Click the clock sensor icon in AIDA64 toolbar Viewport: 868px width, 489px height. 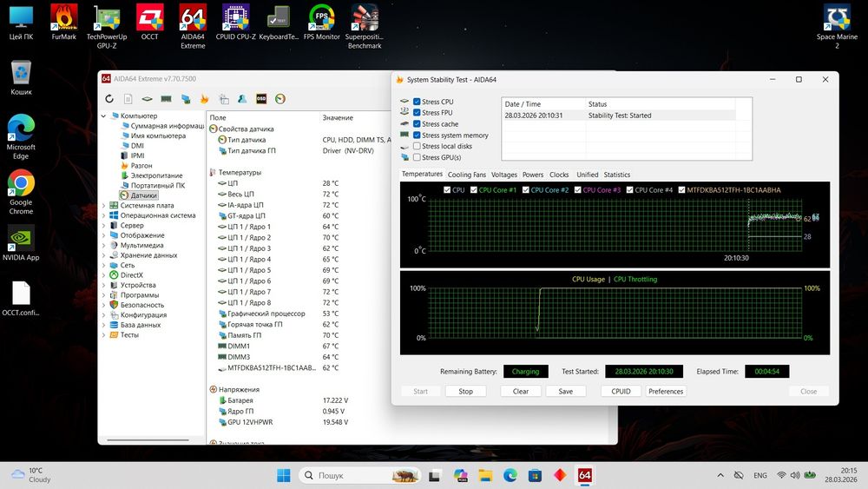tap(280, 98)
